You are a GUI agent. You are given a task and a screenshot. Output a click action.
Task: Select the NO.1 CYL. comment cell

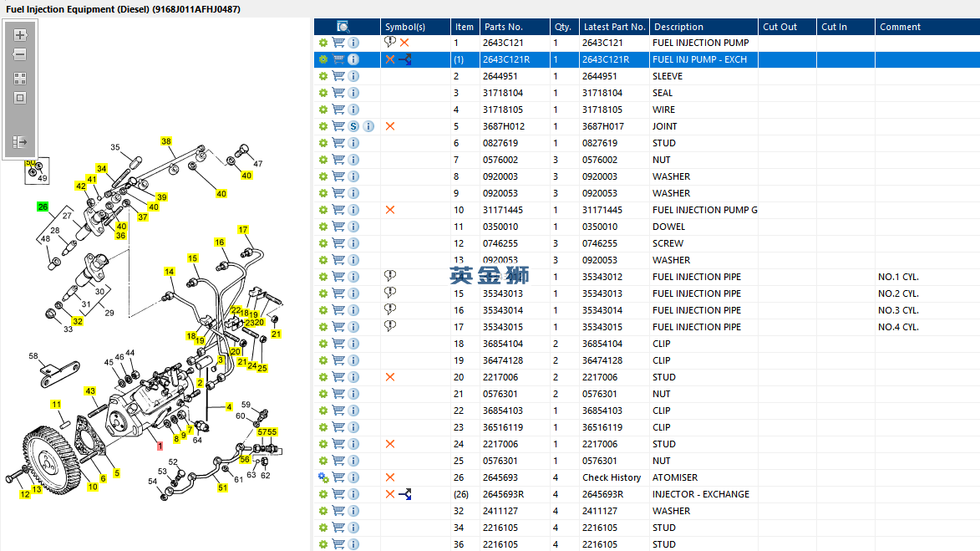pyautogui.click(x=898, y=277)
